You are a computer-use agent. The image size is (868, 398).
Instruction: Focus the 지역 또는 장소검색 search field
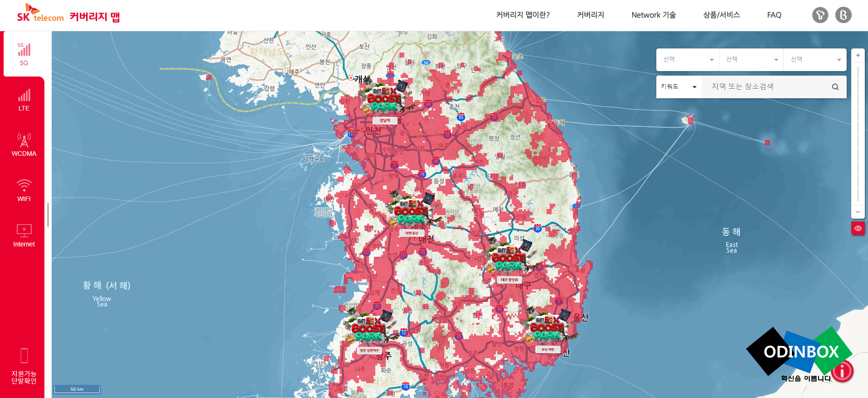(x=765, y=87)
